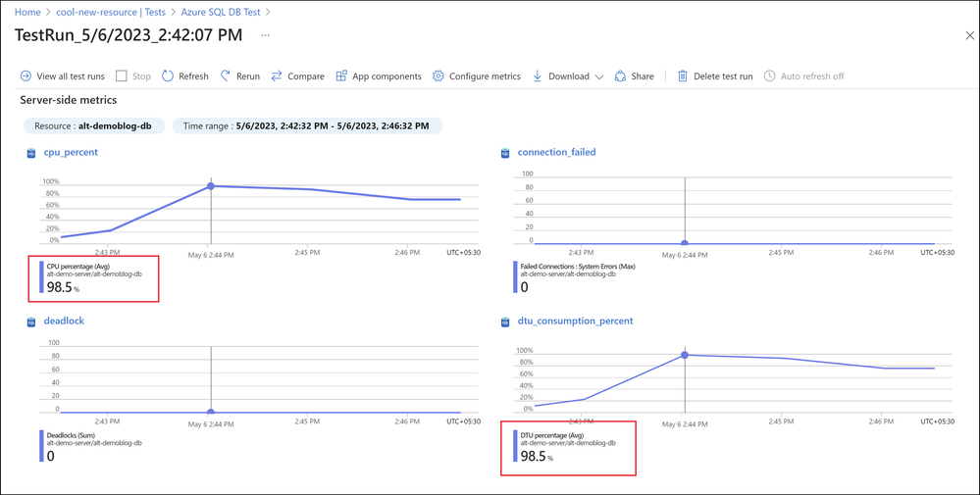Open the cpu_percent chart link
The width and height of the screenshot is (980, 495).
tap(71, 152)
